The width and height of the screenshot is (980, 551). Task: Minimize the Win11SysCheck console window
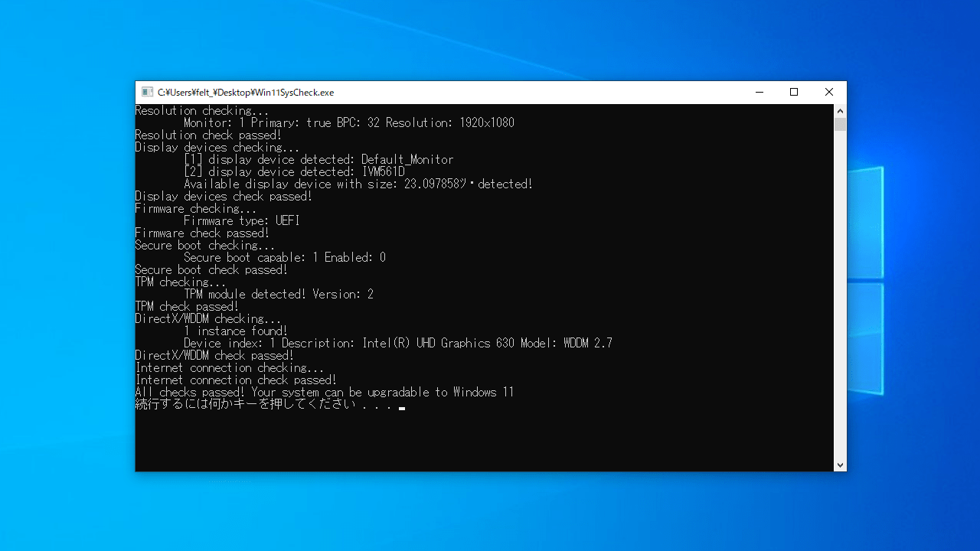pos(759,92)
